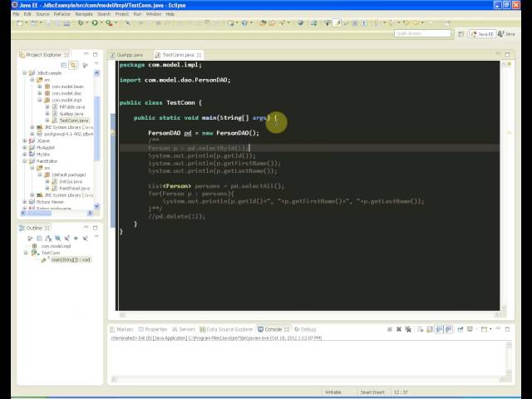Image resolution: width=532 pixels, height=399 pixels.
Task: Toggle Link with Editor in Project Explorer
Action: (x=73, y=65)
